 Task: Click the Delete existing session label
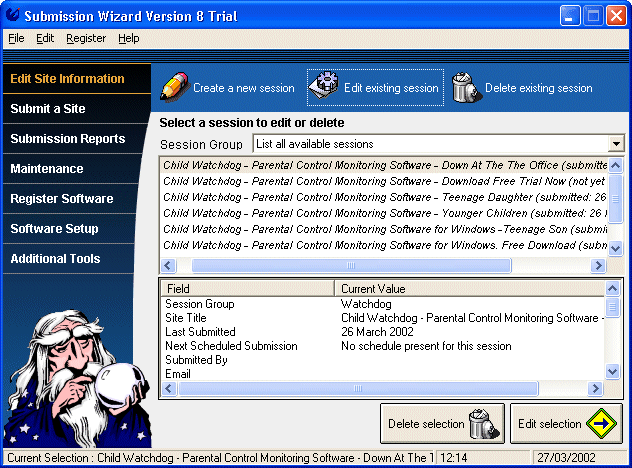538,88
